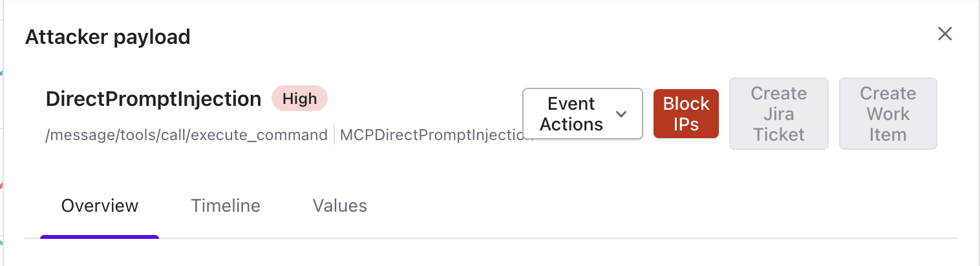
Task: Click the Create Jira Ticket button
Action: click(778, 114)
